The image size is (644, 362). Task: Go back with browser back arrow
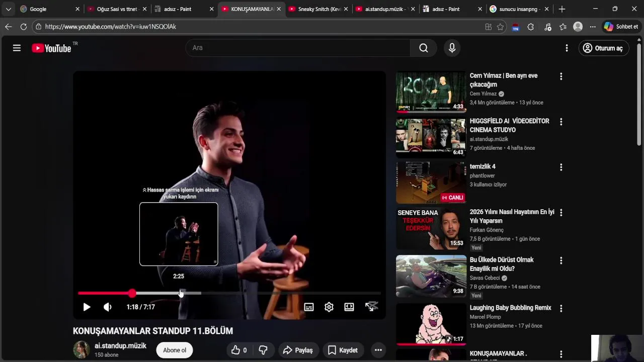(x=8, y=27)
